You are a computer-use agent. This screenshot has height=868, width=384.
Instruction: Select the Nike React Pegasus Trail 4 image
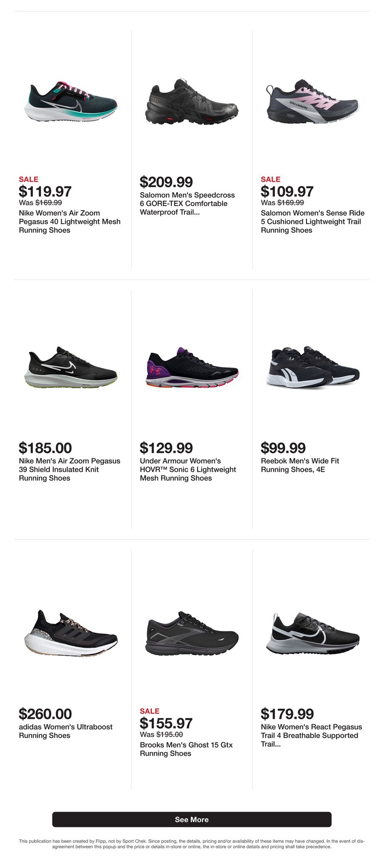pos(313,632)
